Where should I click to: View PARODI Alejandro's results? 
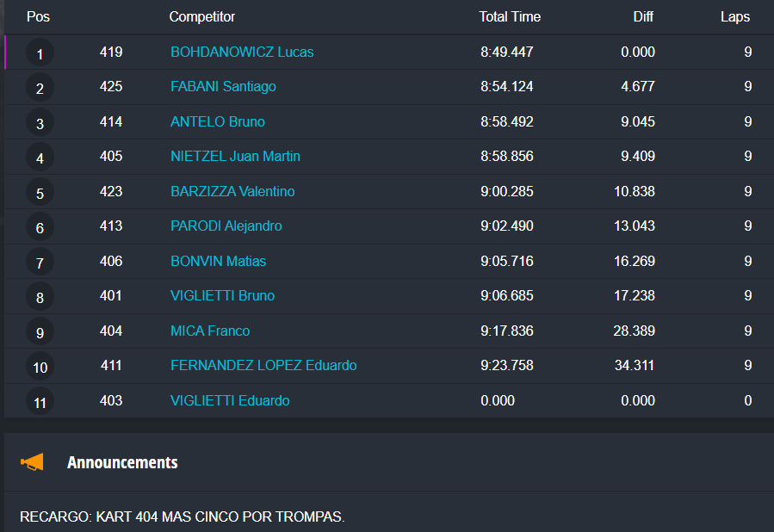point(226,226)
